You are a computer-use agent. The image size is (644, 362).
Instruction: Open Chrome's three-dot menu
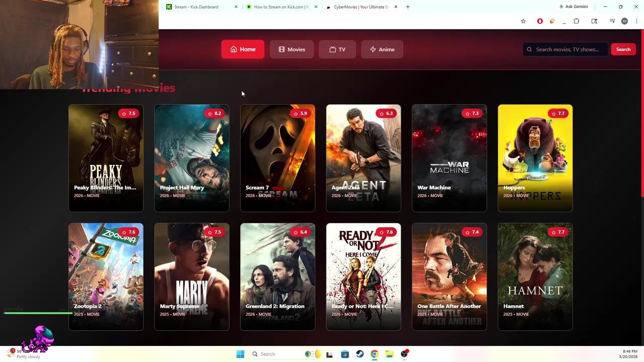(636, 21)
